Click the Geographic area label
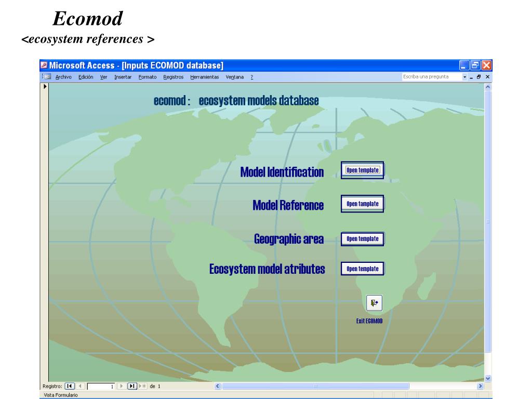 tap(289, 239)
